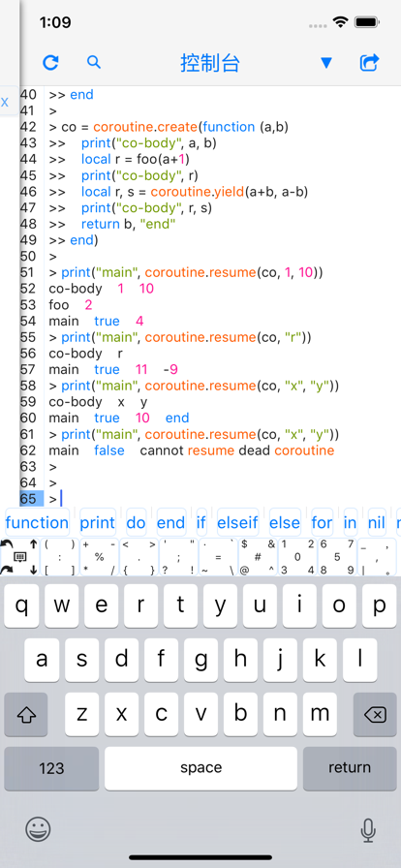Open the blue triangle dropdown menu
This screenshot has width=401, height=868.
pyautogui.click(x=326, y=63)
